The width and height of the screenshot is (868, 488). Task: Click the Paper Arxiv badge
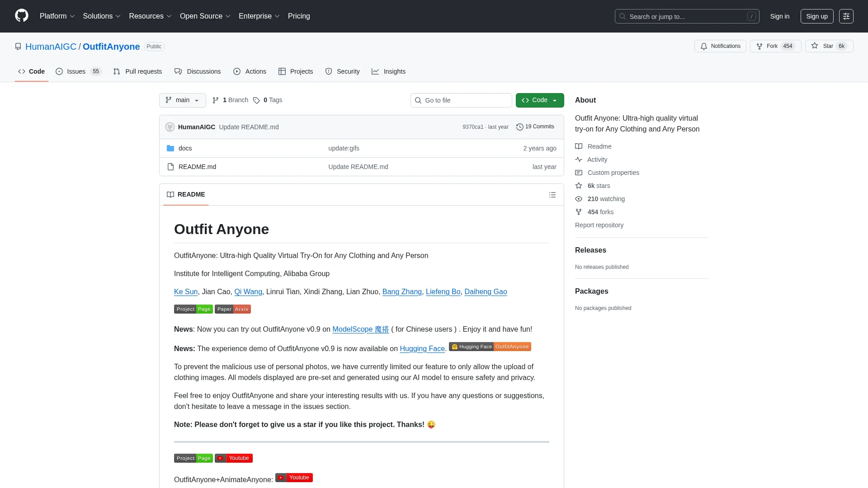point(232,309)
